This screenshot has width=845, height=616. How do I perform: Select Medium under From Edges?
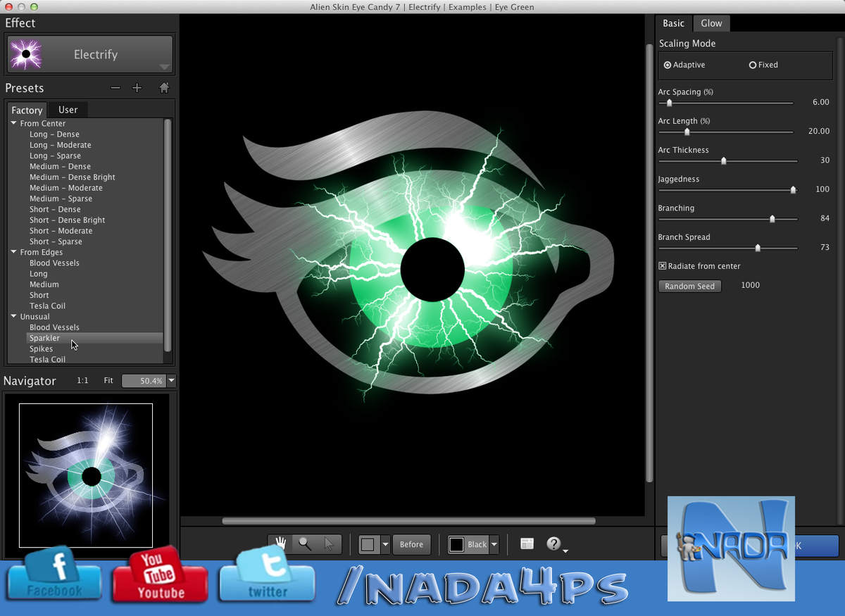[x=44, y=284]
